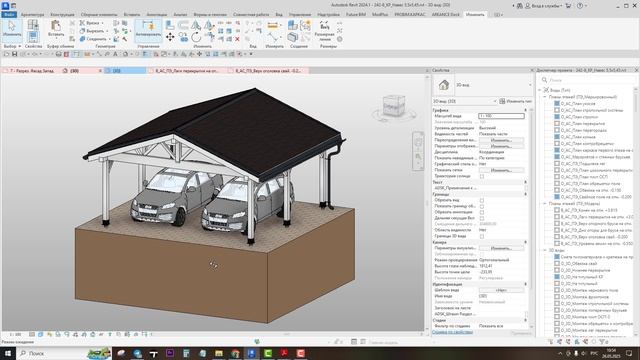Collapse the Графика properties section
640x360 pixels.
coord(525,110)
